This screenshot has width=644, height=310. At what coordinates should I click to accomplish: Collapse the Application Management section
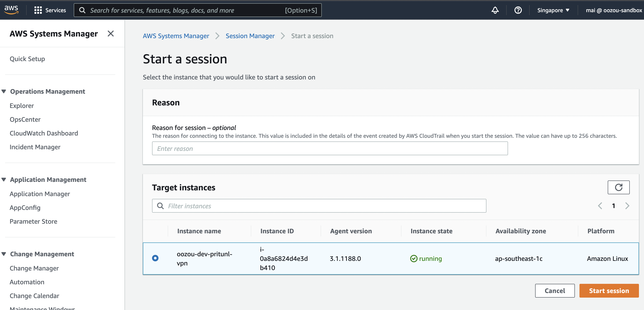click(4, 180)
